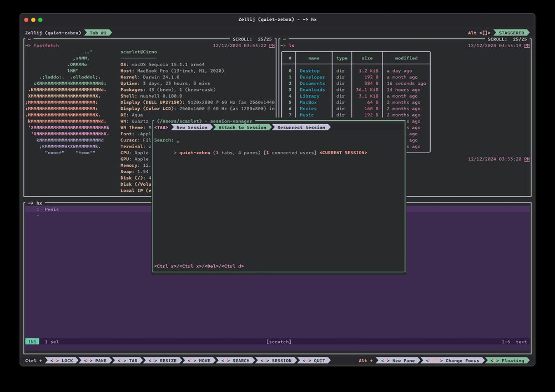This screenshot has width=555, height=392.
Task: Click the 16 seconds ago modified cell
Action: [406, 83]
